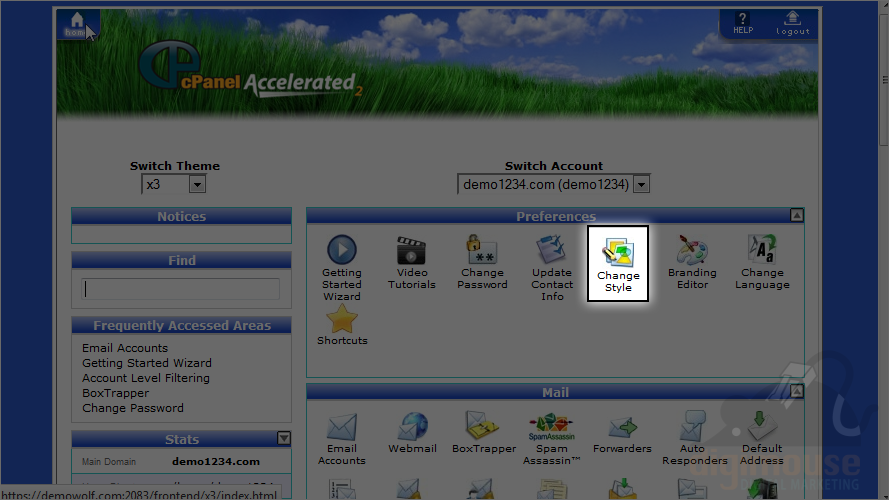Open the HELP icon

click(x=743, y=23)
